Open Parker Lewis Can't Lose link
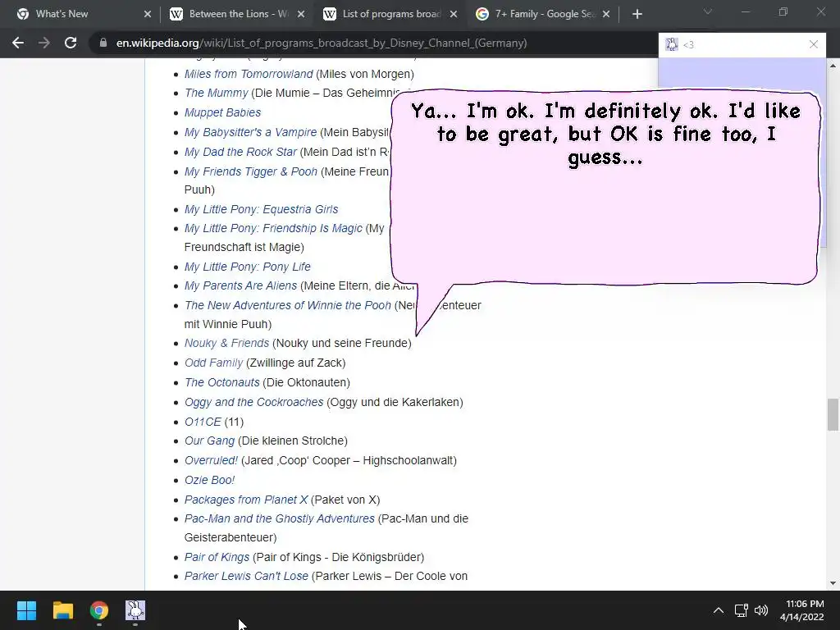This screenshot has height=630, width=840. (246, 576)
